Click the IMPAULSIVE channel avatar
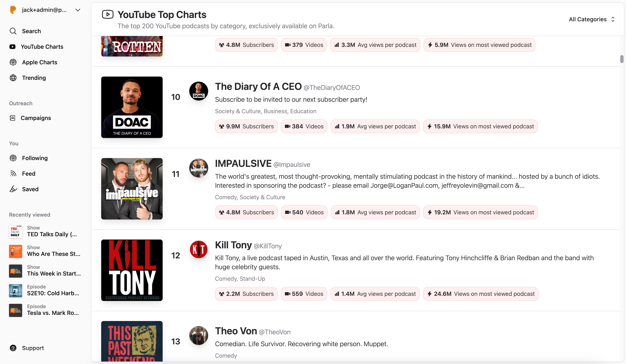This screenshot has width=626, height=364. tap(198, 168)
